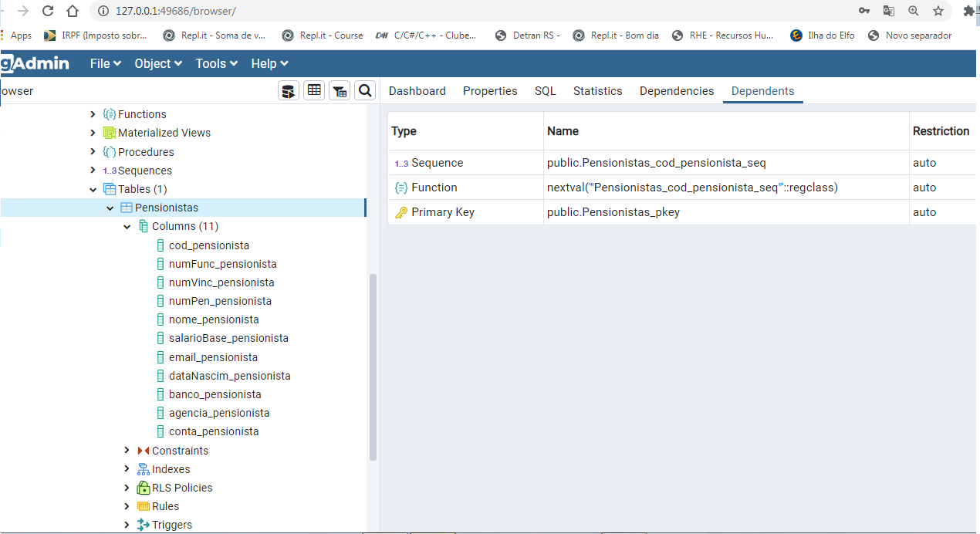Click the Primary Key icon in dependents
The width and height of the screenshot is (980, 534).
tap(401, 212)
